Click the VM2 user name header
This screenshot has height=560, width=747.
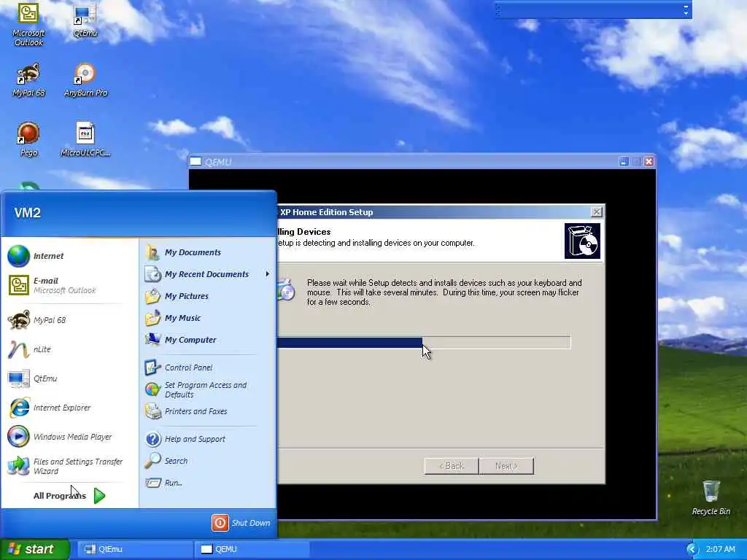(28, 213)
